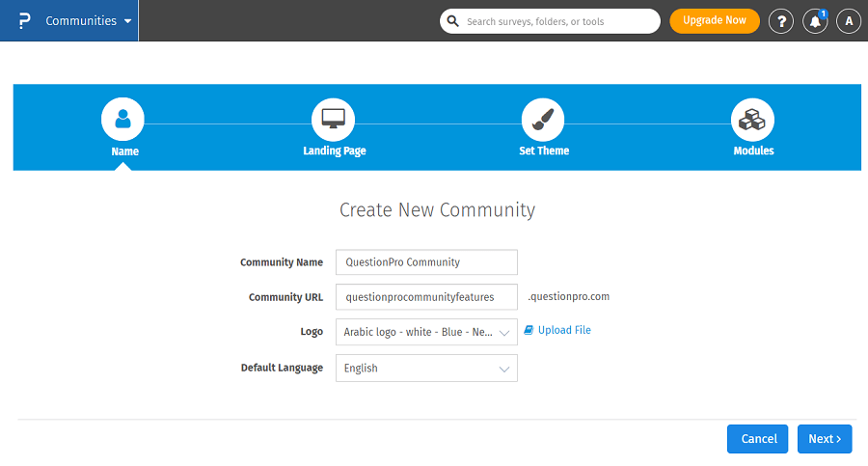Click the search magnifier icon
The height and width of the screenshot is (466, 868).
tap(452, 20)
